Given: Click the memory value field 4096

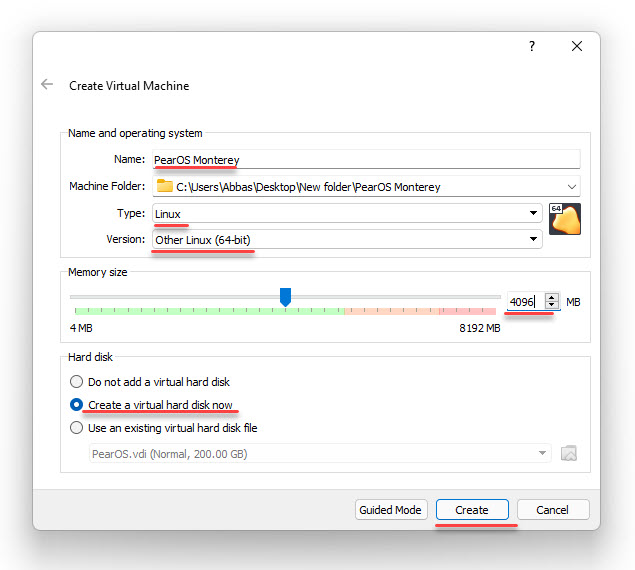Looking at the screenshot, I should point(526,302).
